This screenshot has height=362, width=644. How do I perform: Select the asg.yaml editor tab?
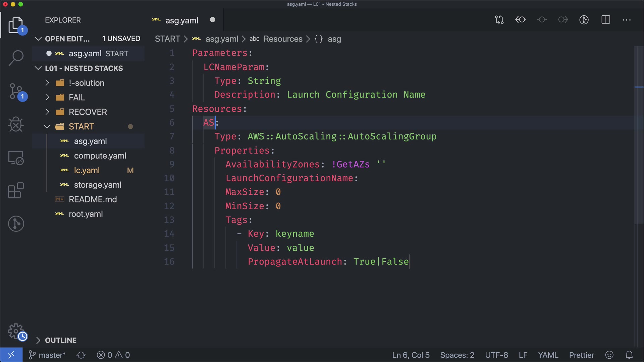pyautogui.click(x=181, y=20)
